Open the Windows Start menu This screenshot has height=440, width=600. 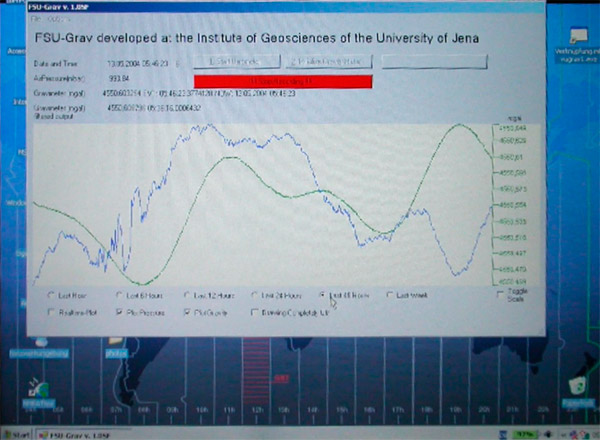click(14, 434)
